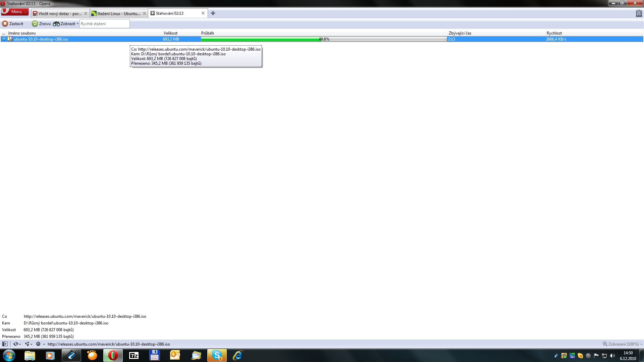The width and height of the screenshot is (644, 362).
Task: Select ubuntu-10.10-desktop-i386.iso download row
Action: 41,39
